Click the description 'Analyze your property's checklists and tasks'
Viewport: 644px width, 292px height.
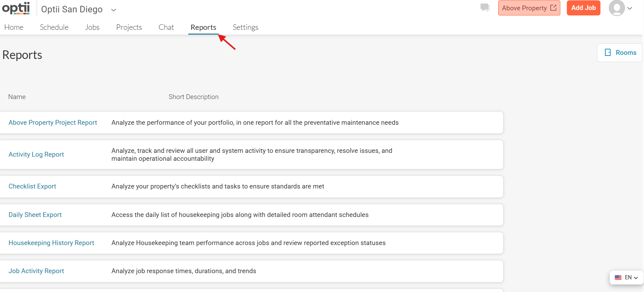coord(218,186)
